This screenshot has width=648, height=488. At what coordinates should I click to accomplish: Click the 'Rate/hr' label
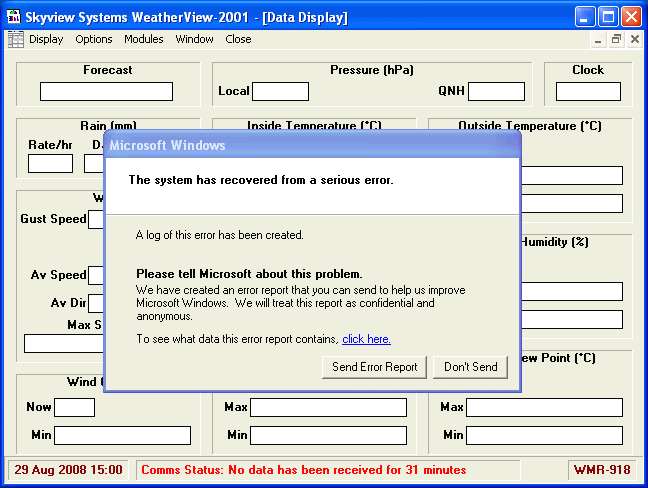click(50, 145)
